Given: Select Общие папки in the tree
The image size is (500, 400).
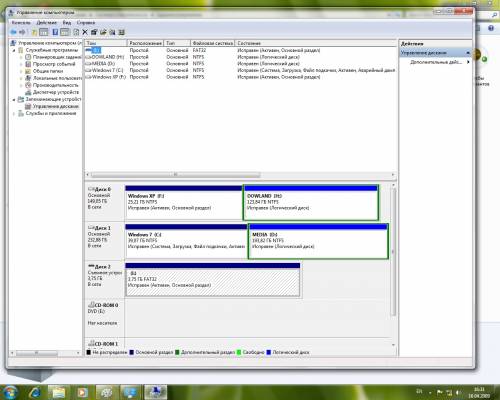Looking at the screenshot, I should (44, 71).
